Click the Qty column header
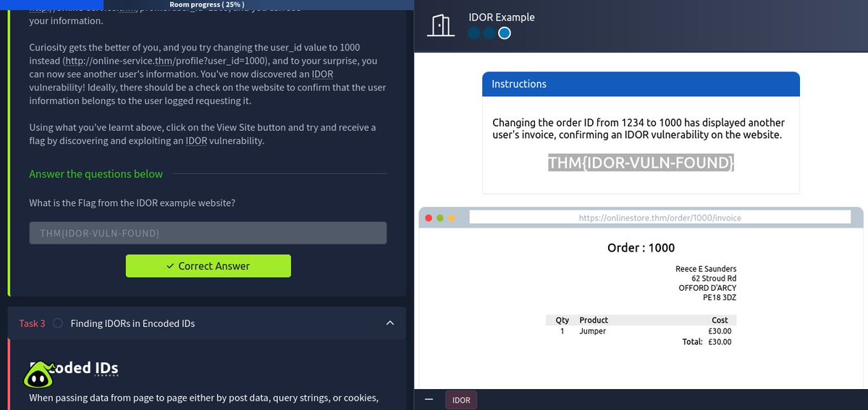Image resolution: width=868 pixels, height=410 pixels. tap(562, 320)
